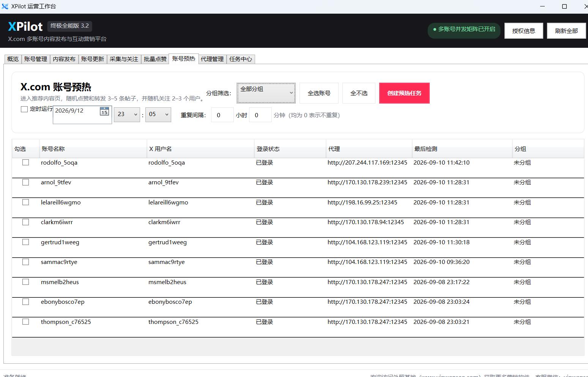Screen dimensions: 588x377
Task: Open the 全部分组 group filter dropdown
Action: [x=266, y=93]
